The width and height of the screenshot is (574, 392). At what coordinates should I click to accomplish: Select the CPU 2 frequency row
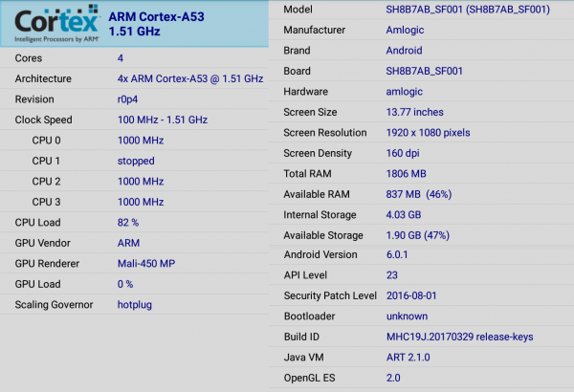pyautogui.click(x=134, y=181)
